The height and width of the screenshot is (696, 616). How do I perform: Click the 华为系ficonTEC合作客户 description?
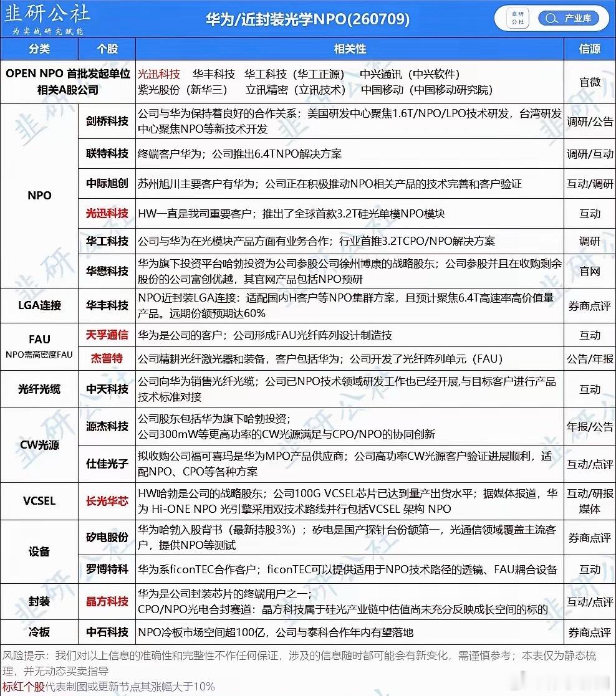(347, 570)
